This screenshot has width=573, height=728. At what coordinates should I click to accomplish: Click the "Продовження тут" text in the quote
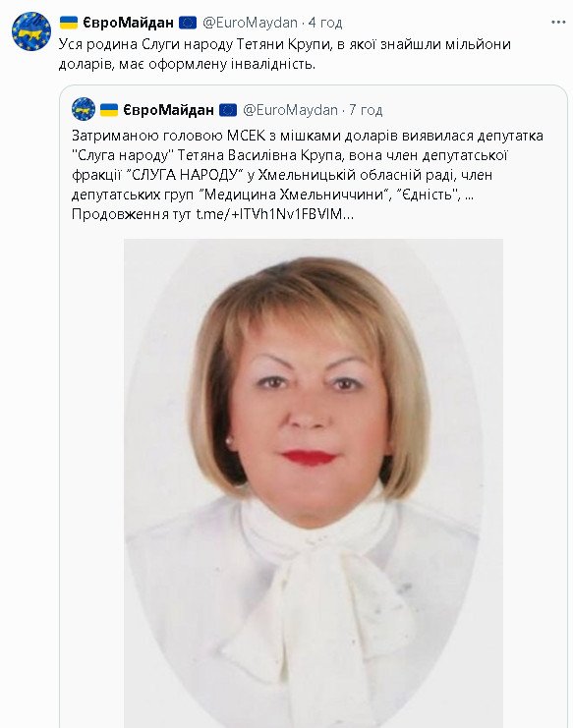click(x=132, y=214)
